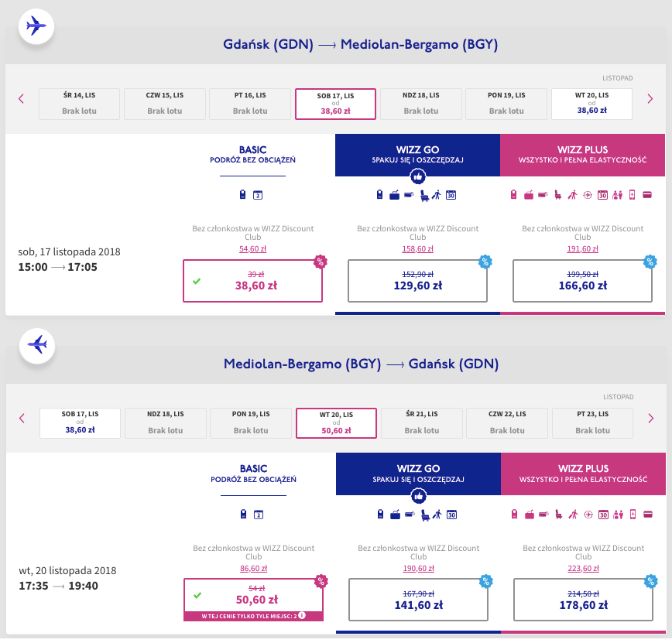The height and width of the screenshot is (643, 672).
Task: Click blue percent badge on 166,60 zł fare
Action: point(650,262)
